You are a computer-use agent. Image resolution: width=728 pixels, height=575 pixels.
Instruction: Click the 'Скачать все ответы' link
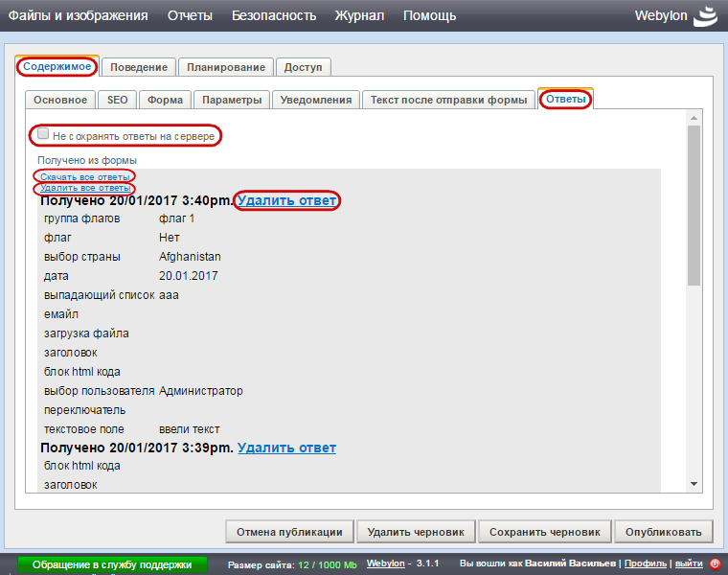coord(85,177)
